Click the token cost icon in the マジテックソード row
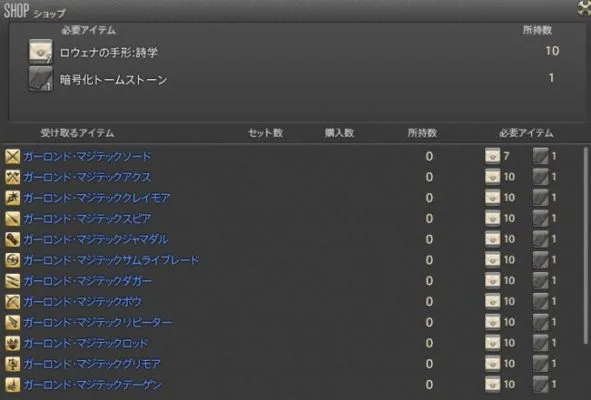591x400 pixels. coord(493,156)
